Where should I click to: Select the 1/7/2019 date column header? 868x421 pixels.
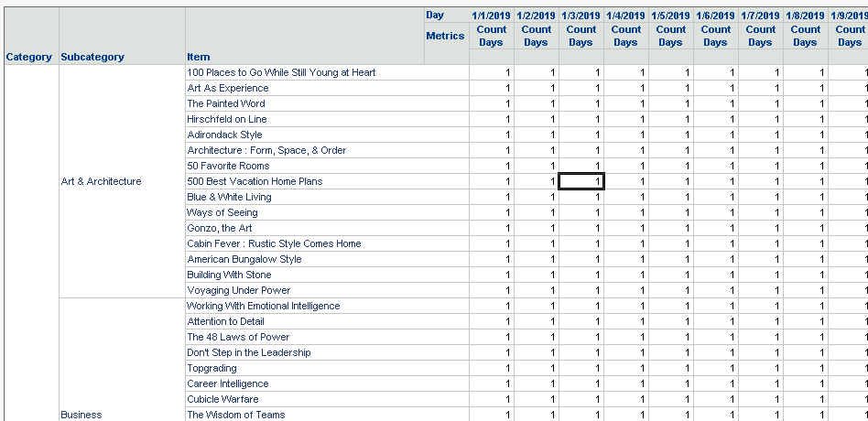(760, 16)
